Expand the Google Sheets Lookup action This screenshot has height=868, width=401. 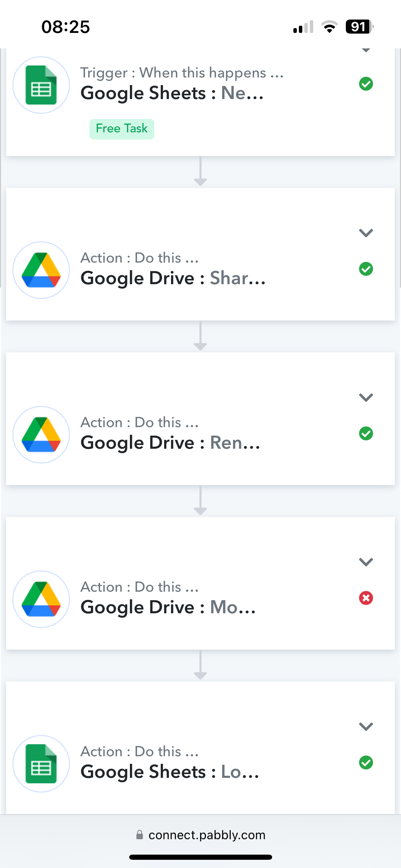366,726
